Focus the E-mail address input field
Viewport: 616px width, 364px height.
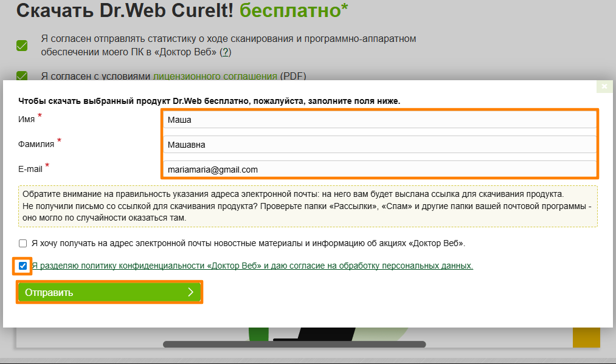coord(379,170)
